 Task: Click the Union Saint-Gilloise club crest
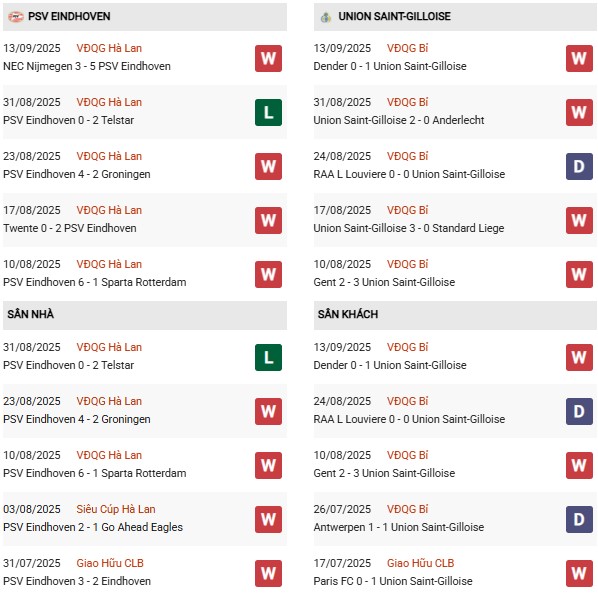(x=325, y=17)
